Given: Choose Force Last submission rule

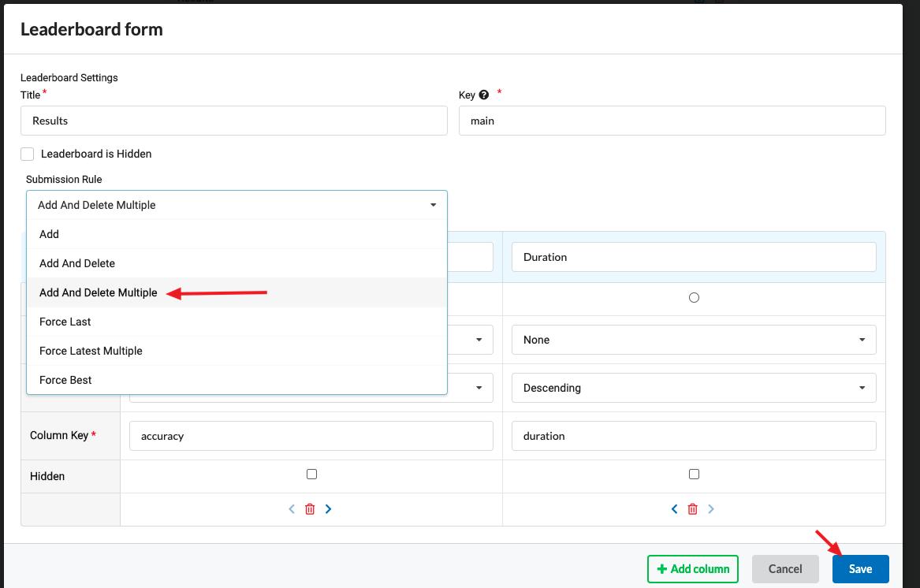Looking at the screenshot, I should pyautogui.click(x=65, y=322).
